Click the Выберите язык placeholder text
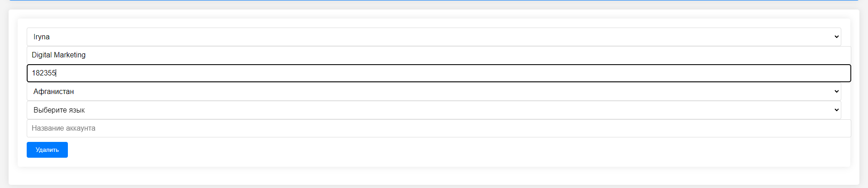Screen dimensions: 868x188 (59, 110)
